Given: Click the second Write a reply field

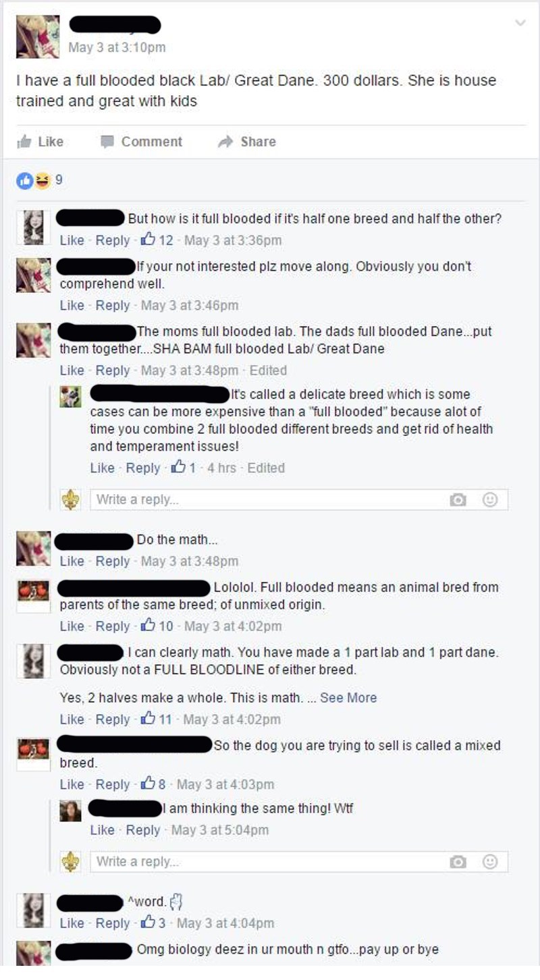Looking at the screenshot, I should tap(300, 862).
